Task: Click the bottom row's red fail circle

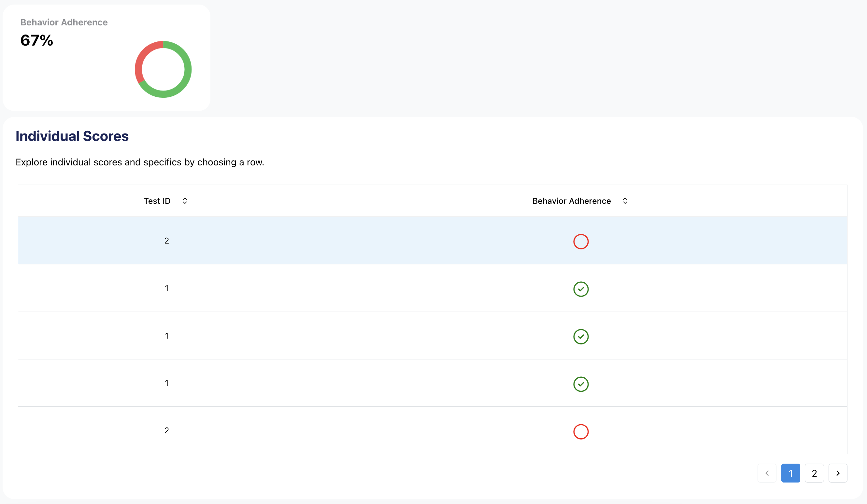Action: (581, 431)
